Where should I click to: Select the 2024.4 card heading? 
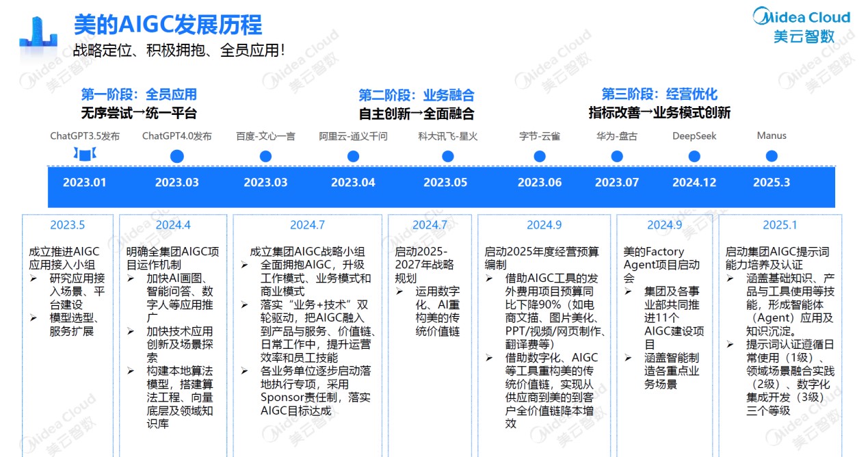click(172, 225)
